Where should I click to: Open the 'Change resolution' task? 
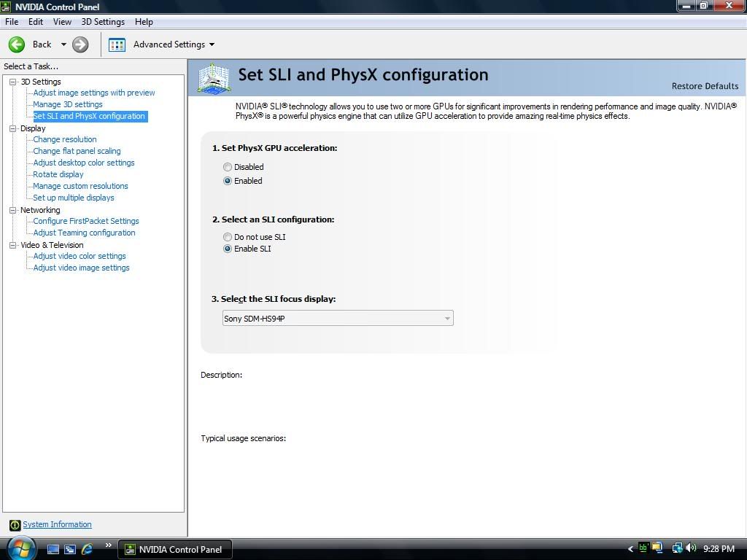tap(65, 139)
